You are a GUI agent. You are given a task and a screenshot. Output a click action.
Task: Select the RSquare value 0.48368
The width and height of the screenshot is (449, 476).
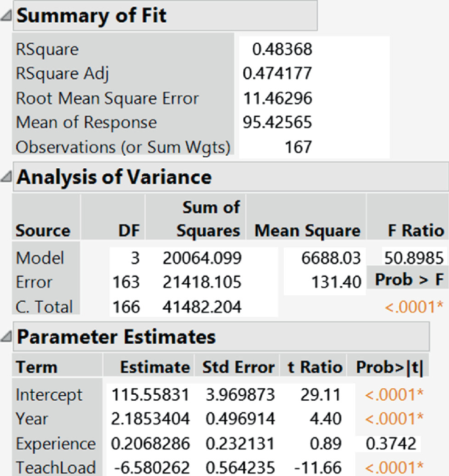[282, 49]
